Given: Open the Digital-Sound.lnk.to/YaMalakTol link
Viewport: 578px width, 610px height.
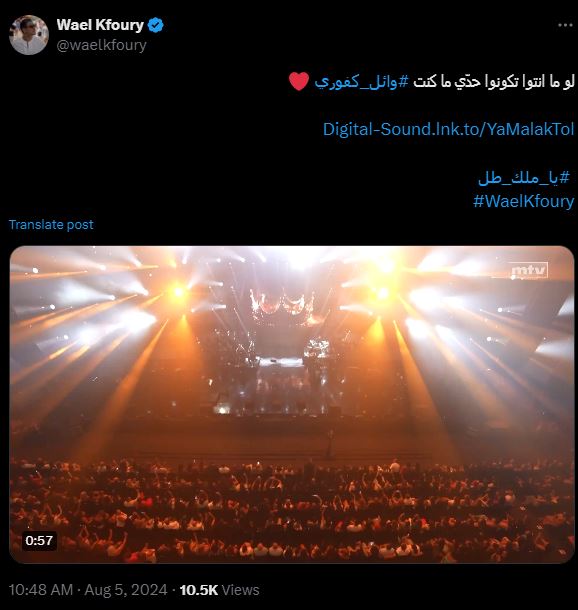Looking at the screenshot, I should (x=448, y=129).
